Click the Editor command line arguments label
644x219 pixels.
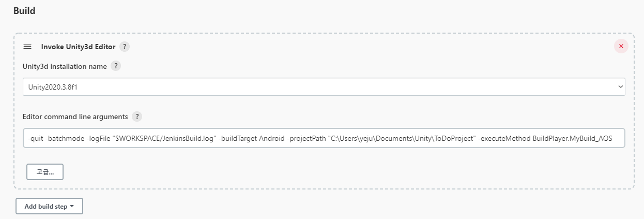[x=75, y=116]
